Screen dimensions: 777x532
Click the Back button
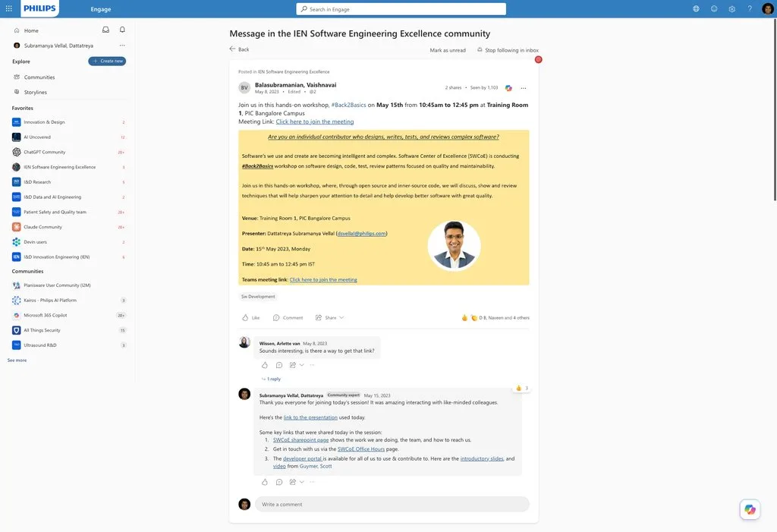pos(239,49)
